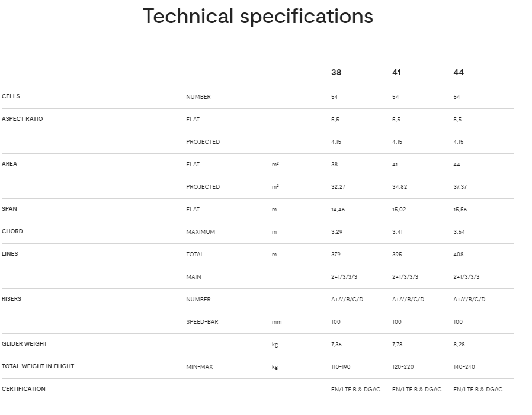532x415 pixels.
Task: Click the GLIDER WEIGHT row label
Action: (24, 344)
